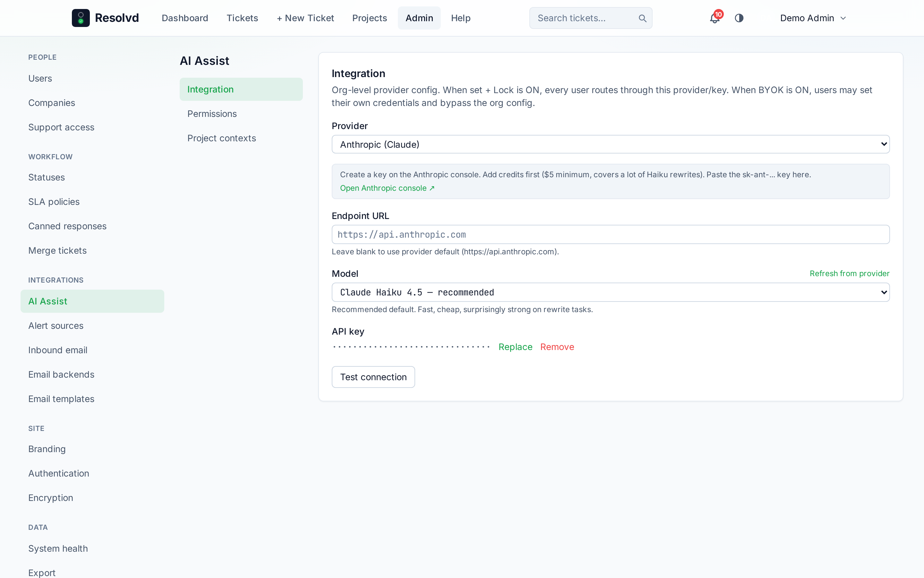Open Users in admin sidebar
The image size is (924, 578).
[x=92, y=78]
